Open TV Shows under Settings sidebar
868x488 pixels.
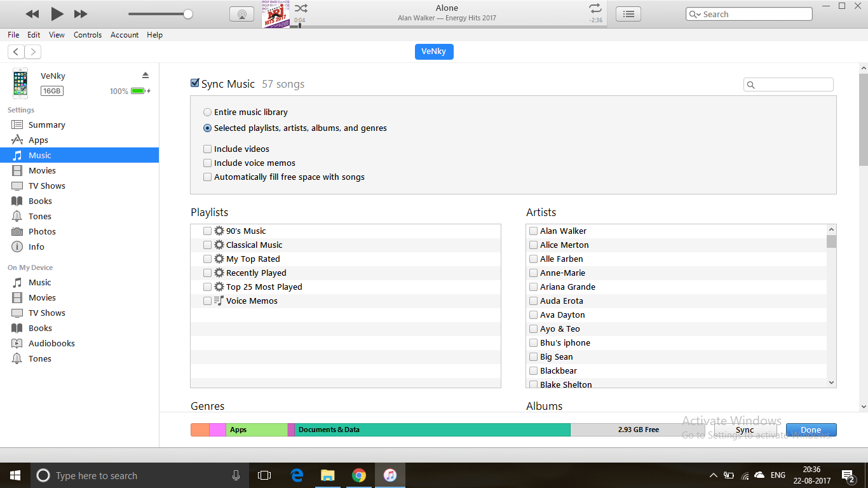pyautogui.click(x=79, y=186)
